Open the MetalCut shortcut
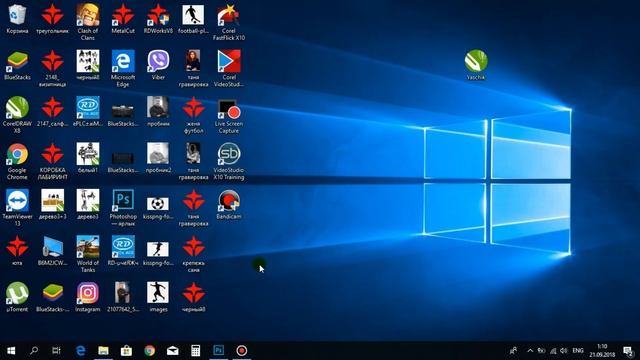Image resolution: width=640 pixels, height=360 pixels. point(123,19)
